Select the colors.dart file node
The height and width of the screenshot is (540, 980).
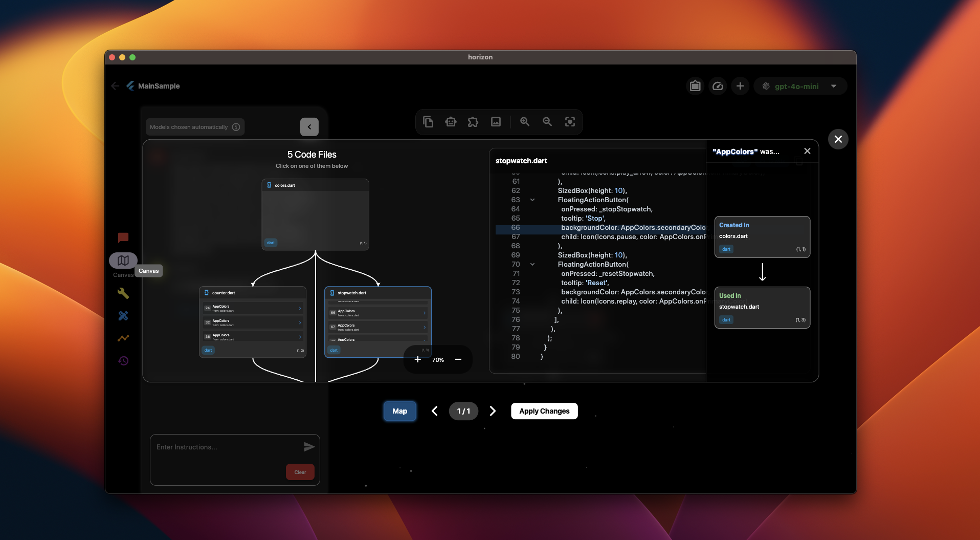tap(315, 214)
